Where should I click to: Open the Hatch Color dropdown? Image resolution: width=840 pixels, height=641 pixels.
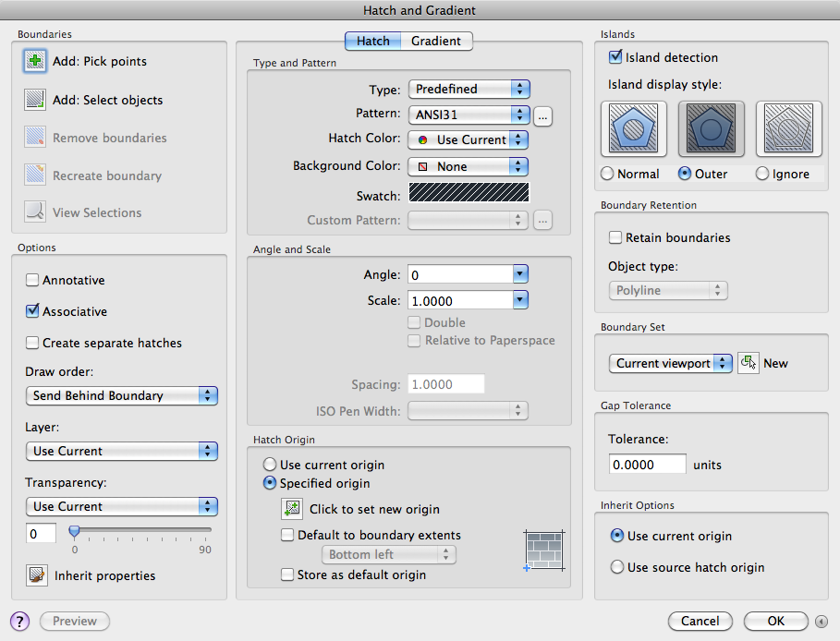pos(468,139)
